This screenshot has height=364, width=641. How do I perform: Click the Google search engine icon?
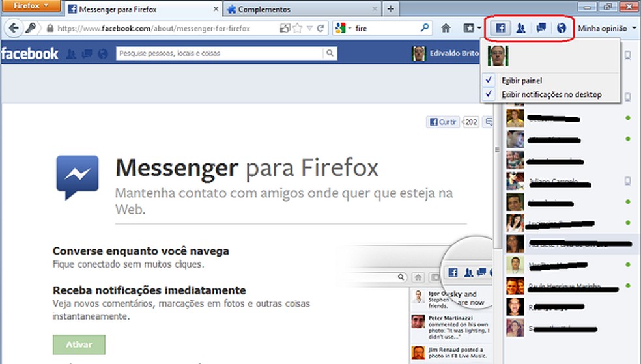(x=340, y=28)
